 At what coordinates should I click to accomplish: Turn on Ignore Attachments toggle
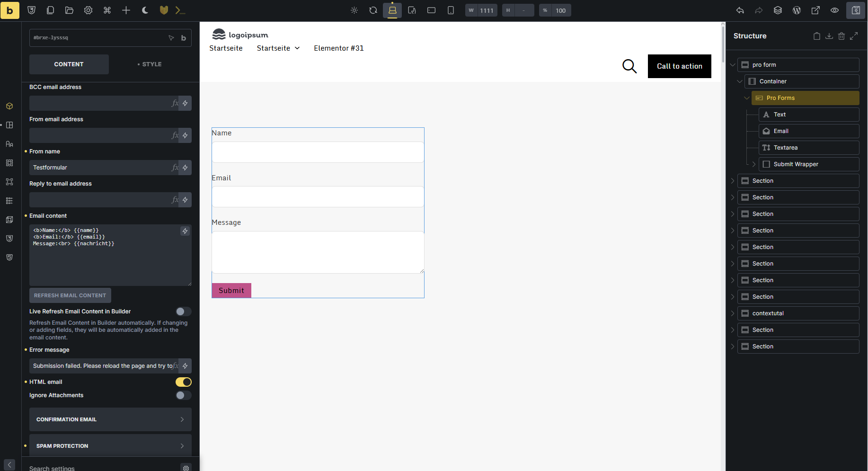tap(183, 395)
